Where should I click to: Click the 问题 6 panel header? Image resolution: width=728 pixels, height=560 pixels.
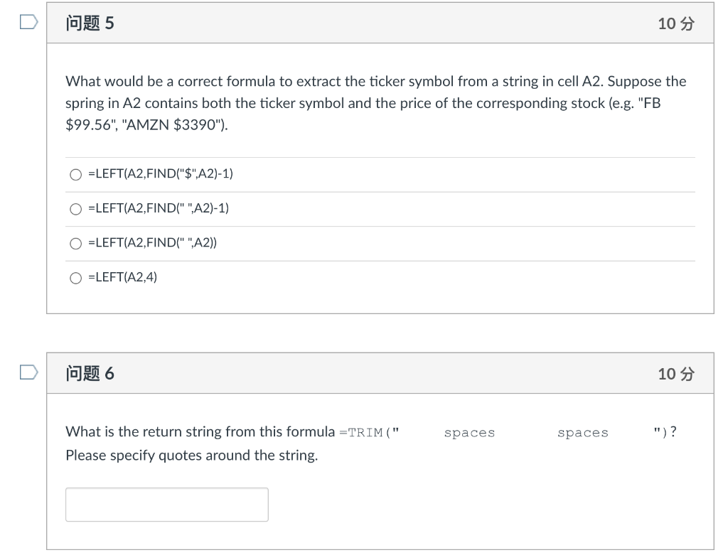(380, 372)
